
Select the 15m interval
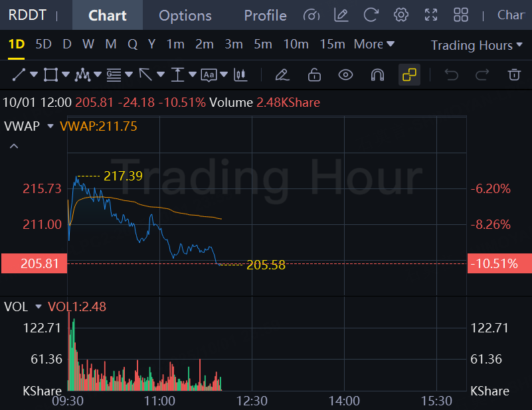click(x=333, y=44)
